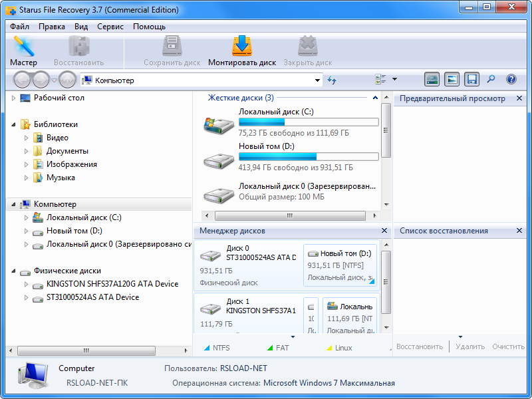
Task: Open the Монтировать диск tool
Action: 242,51
